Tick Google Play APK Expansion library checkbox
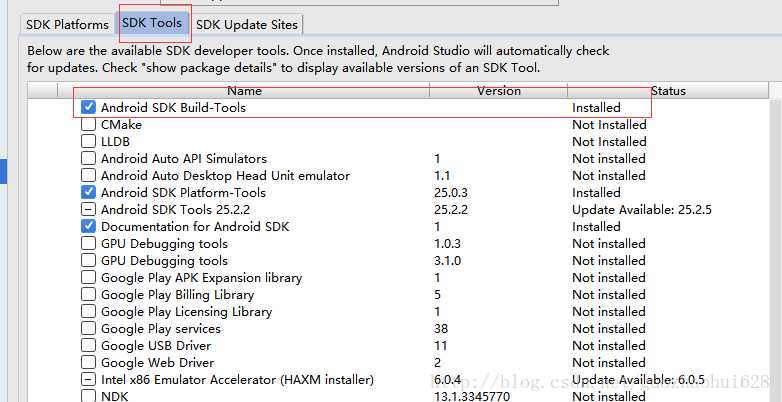Viewport: 782px width, 402px height. 88,277
